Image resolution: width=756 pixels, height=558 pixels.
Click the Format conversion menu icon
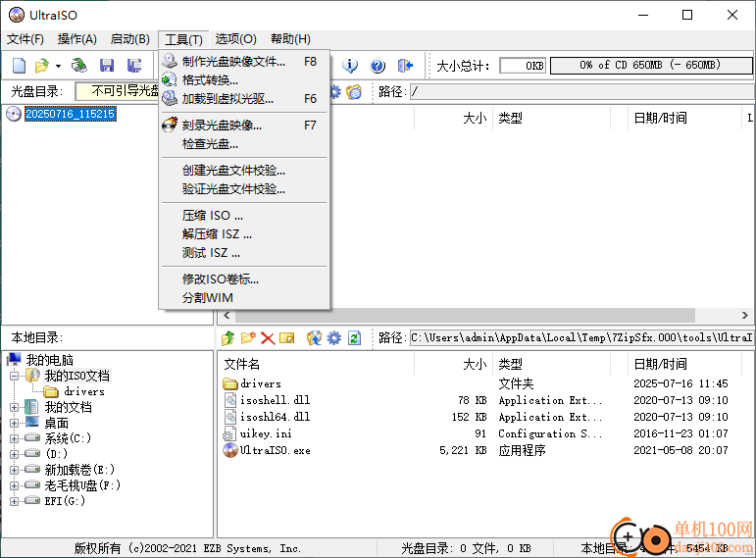pos(170,79)
